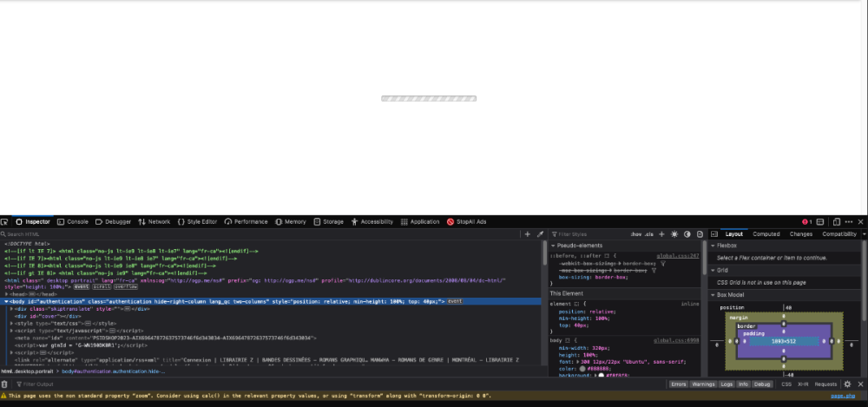Open the Changes sidebar tab
868x407 pixels.
pyautogui.click(x=800, y=234)
